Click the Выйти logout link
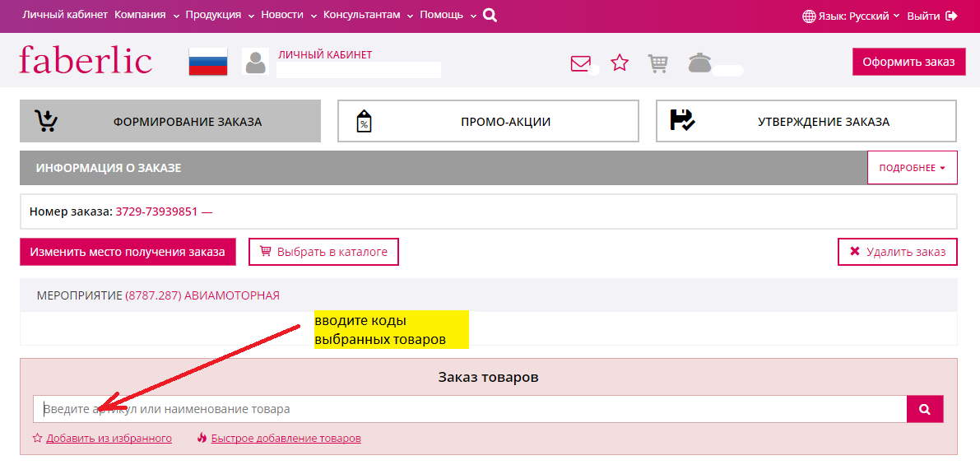The height and width of the screenshot is (474, 980). click(923, 16)
